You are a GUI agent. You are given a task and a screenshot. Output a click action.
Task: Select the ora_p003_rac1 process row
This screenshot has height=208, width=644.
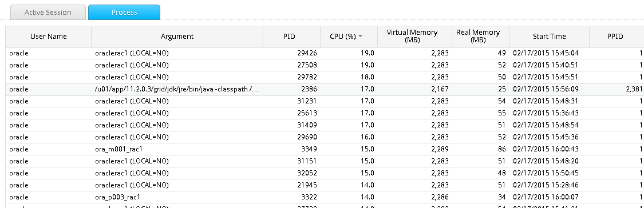(325, 197)
